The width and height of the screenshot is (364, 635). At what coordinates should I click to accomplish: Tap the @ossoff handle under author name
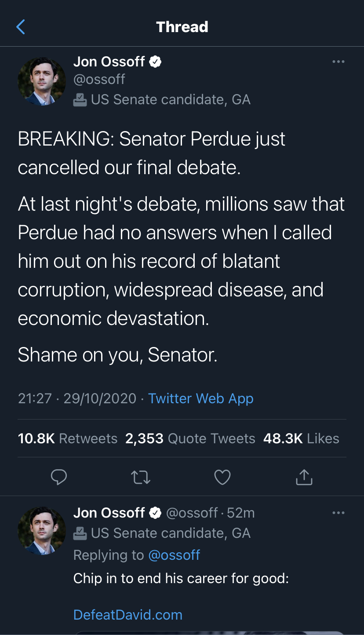(99, 80)
